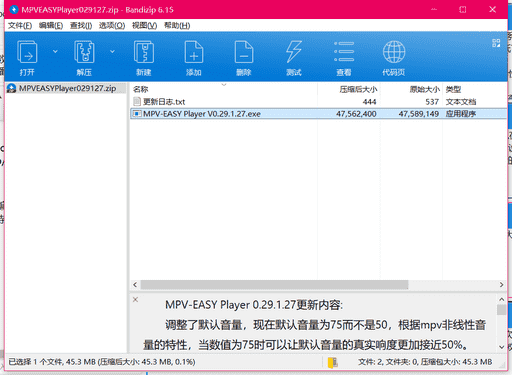Select MPV-EASY Player V0.29.1.27.exe row
This screenshot has width=512, height=375.
(x=318, y=114)
